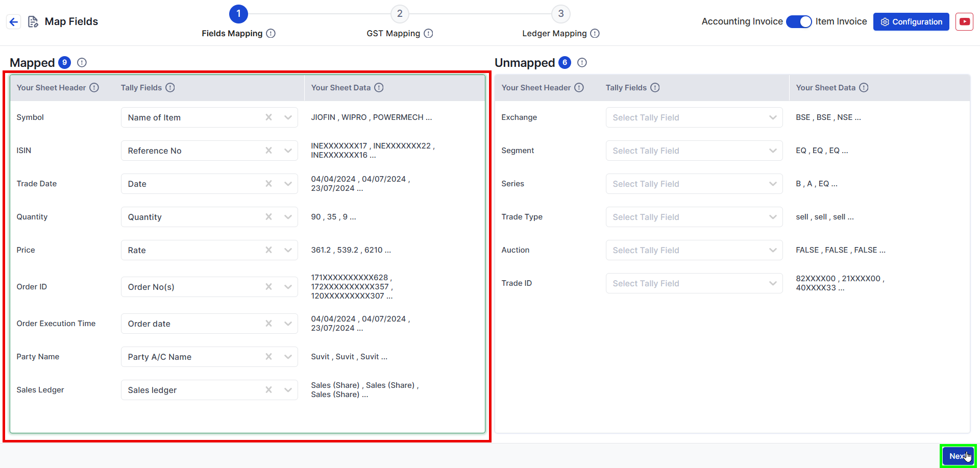Image resolution: width=980 pixels, height=468 pixels.
Task: Click the Map Fields document icon
Action: 33,21
